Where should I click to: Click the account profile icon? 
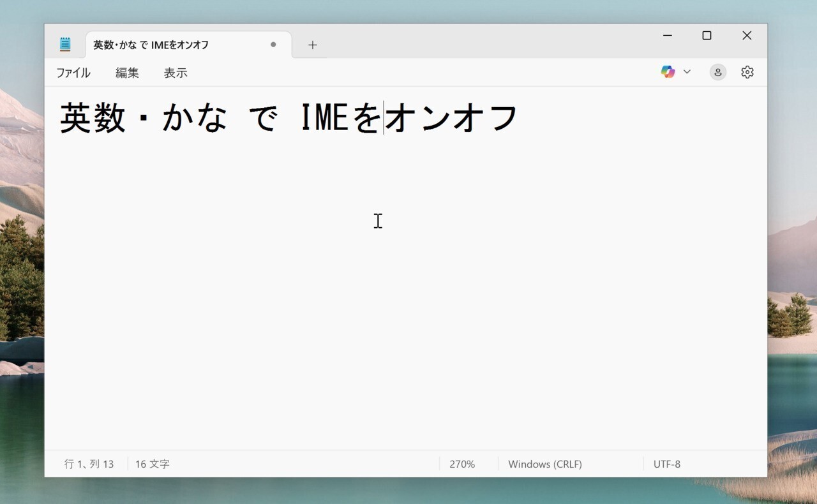[x=718, y=72]
